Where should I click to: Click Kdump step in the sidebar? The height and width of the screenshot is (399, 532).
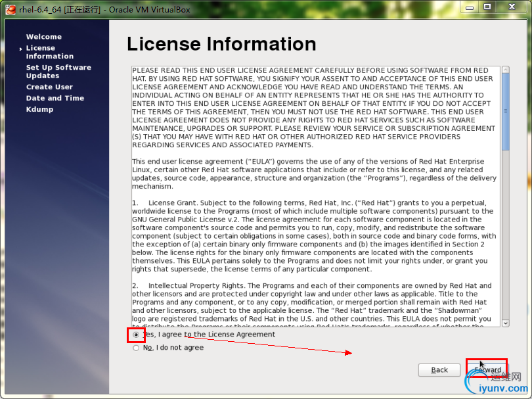(39, 109)
